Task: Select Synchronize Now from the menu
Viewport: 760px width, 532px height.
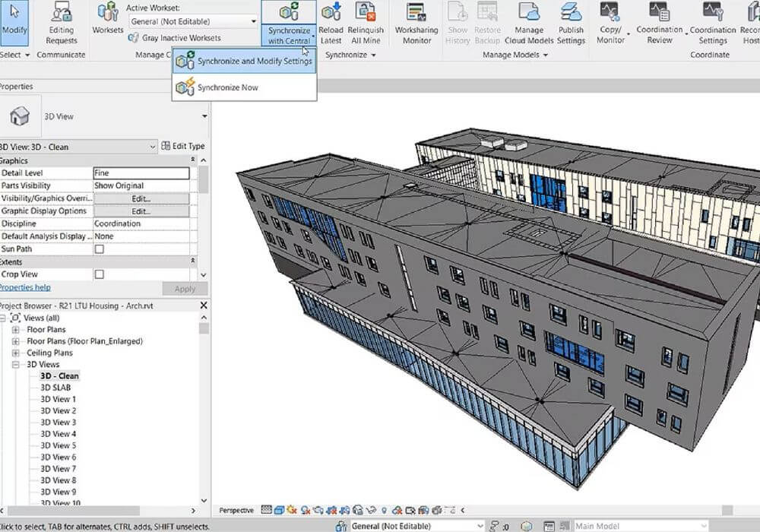Action: pos(227,87)
